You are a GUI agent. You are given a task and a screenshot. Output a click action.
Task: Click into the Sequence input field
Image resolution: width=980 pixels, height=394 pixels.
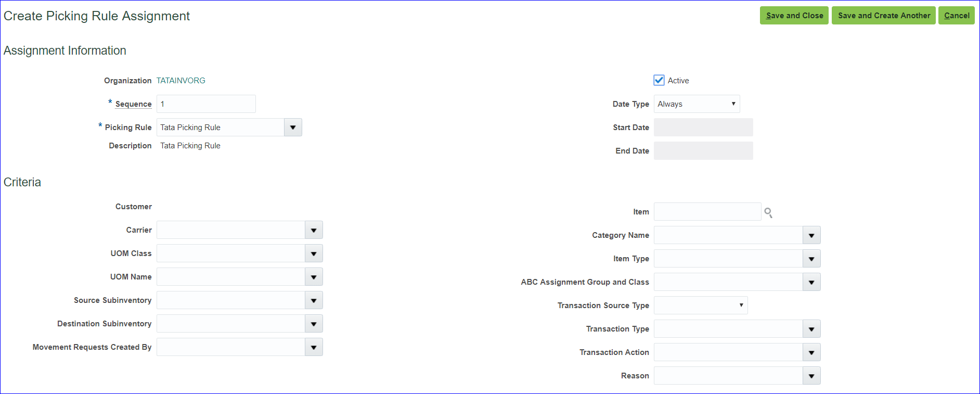pyautogui.click(x=206, y=104)
